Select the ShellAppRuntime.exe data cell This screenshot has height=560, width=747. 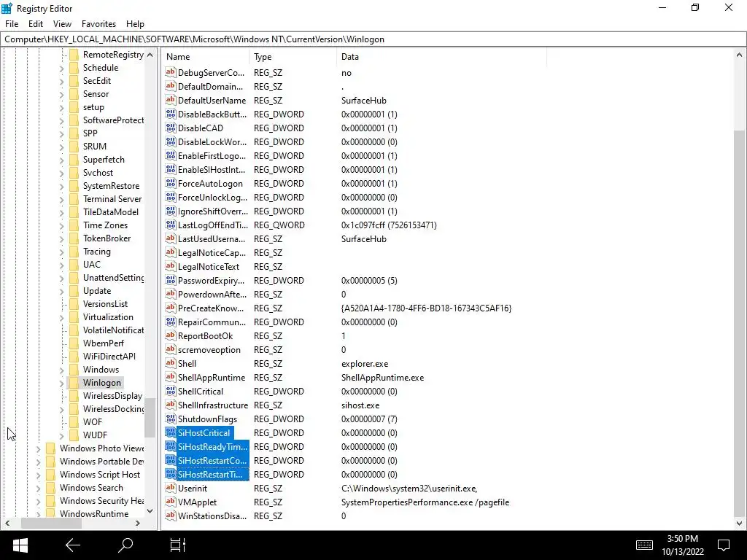tap(382, 377)
